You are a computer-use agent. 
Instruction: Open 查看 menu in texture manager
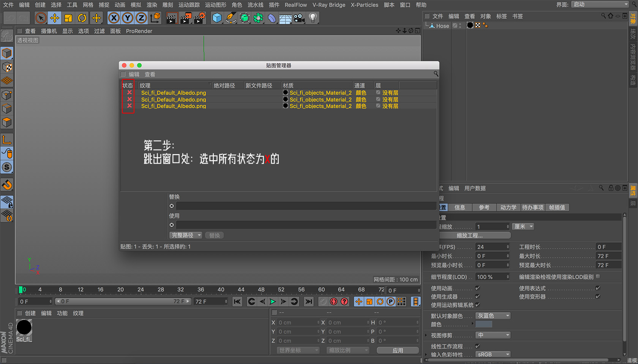click(150, 74)
